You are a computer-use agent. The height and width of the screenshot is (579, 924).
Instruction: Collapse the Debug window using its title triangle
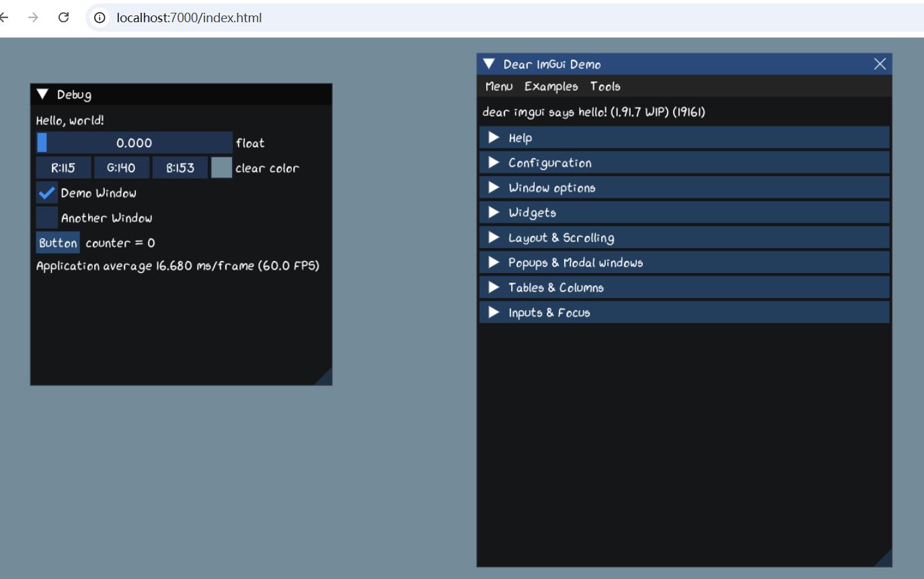44,95
